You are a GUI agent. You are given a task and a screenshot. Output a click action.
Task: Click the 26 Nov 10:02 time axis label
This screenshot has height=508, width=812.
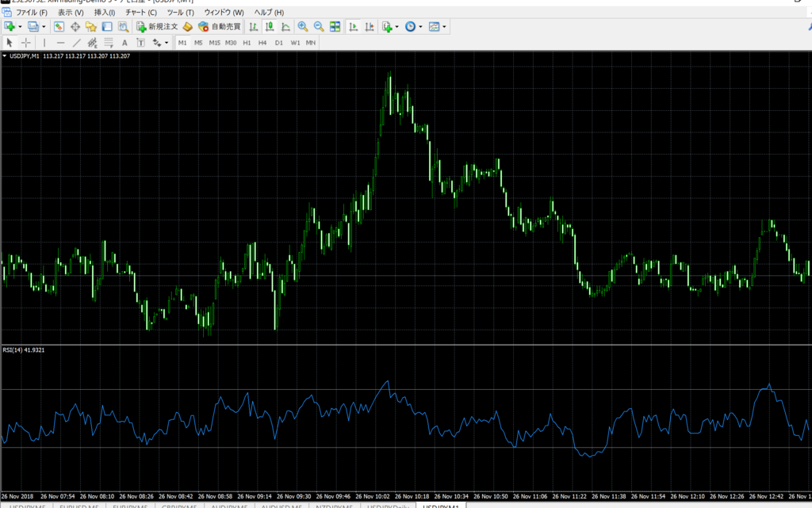tap(373, 496)
